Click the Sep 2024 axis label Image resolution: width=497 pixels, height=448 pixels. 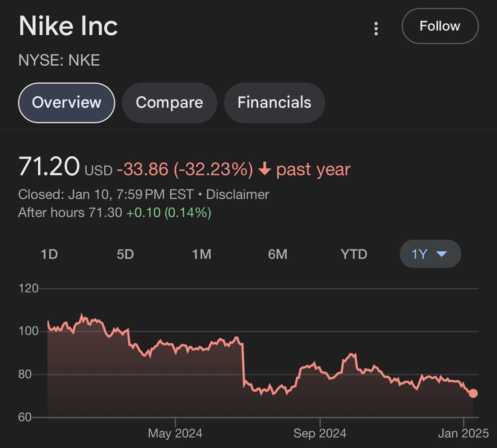[x=320, y=433]
